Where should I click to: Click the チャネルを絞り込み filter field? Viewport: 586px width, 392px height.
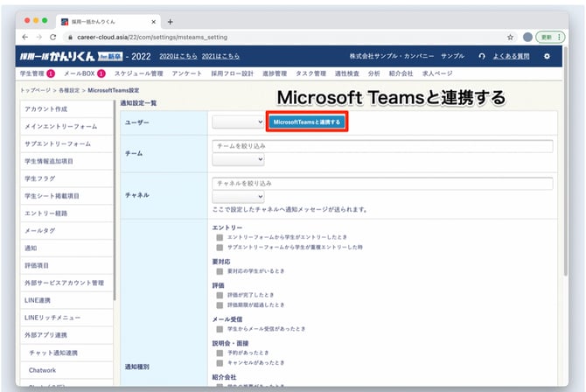[x=382, y=184]
